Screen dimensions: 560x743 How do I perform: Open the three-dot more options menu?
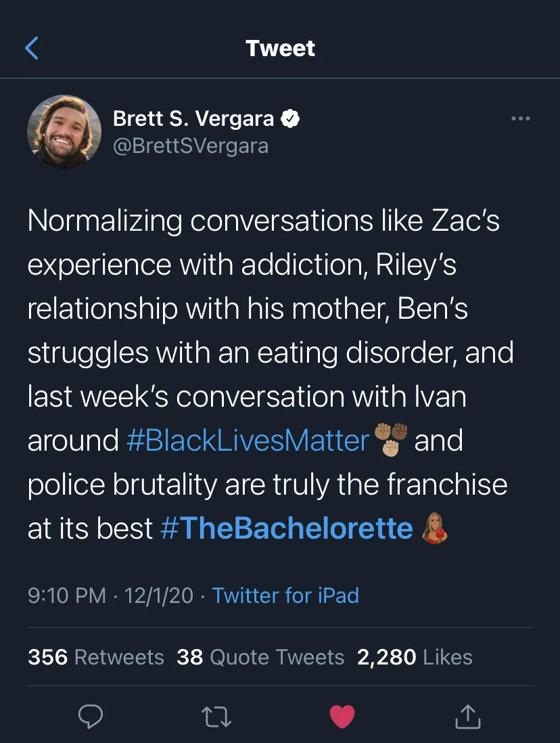tap(520, 119)
